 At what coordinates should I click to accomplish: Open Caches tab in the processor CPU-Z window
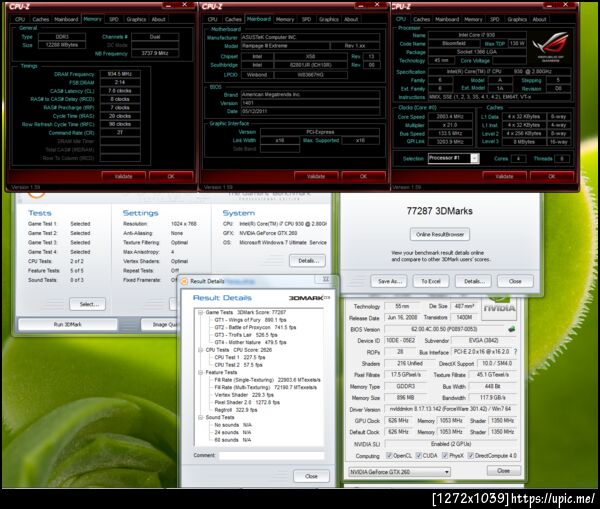421,19
